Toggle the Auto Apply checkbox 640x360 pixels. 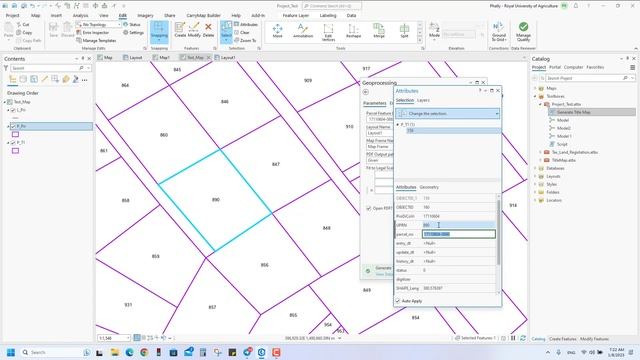398,301
